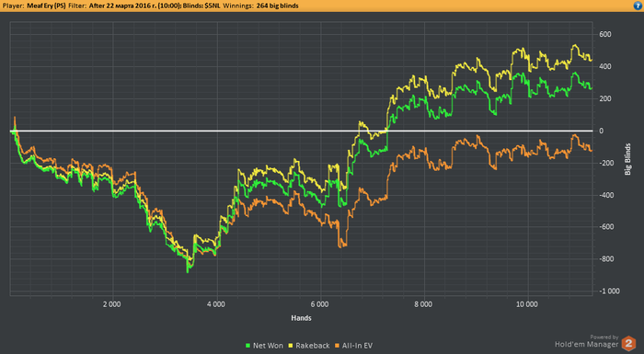The image size is (644, 354).
Task: Click the orange All-In EV color swatch
Action: pyautogui.click(x=338, y=346)
